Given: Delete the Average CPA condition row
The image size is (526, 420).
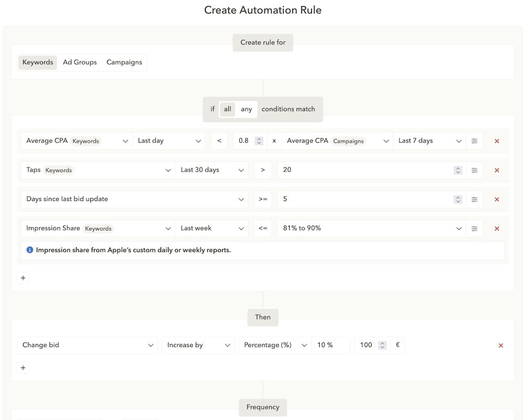Looking at the screenshot, I should click(497, 141).
